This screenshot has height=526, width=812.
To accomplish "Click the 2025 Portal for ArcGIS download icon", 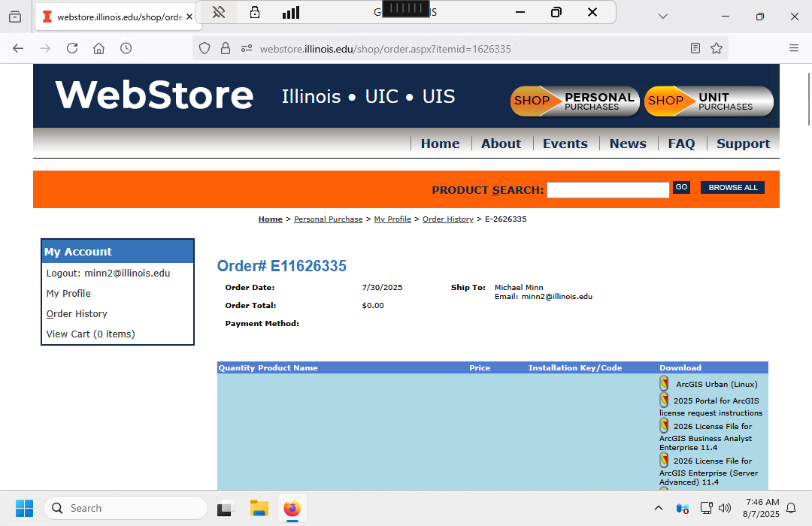I will click(665, 400).
